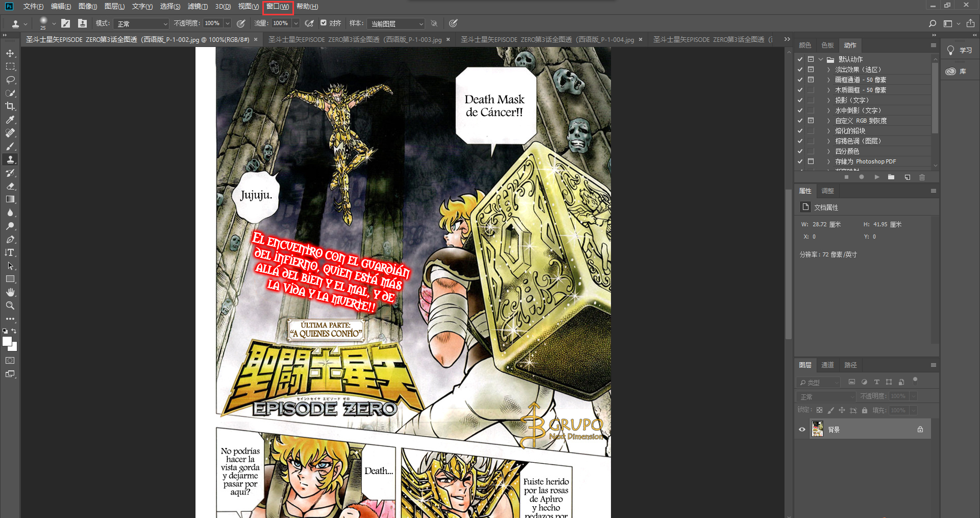Select the Clone Stamp tool in toolbar
The height and width of the screenshot is (518, 980).
coord(10,159)
